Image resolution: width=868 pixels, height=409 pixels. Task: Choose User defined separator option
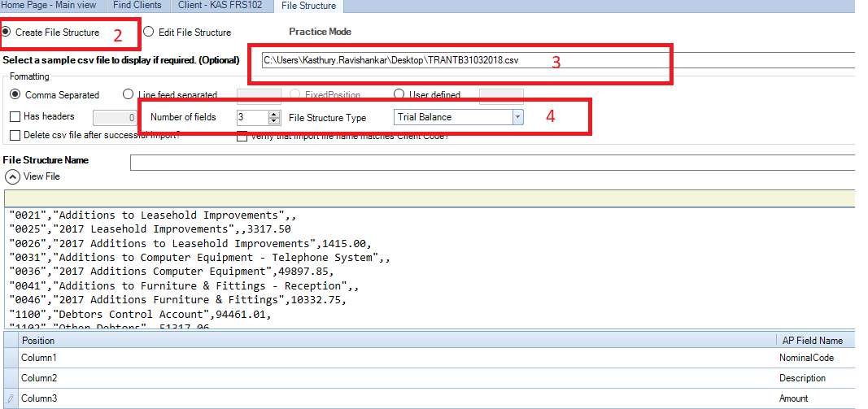click(399, 94)
